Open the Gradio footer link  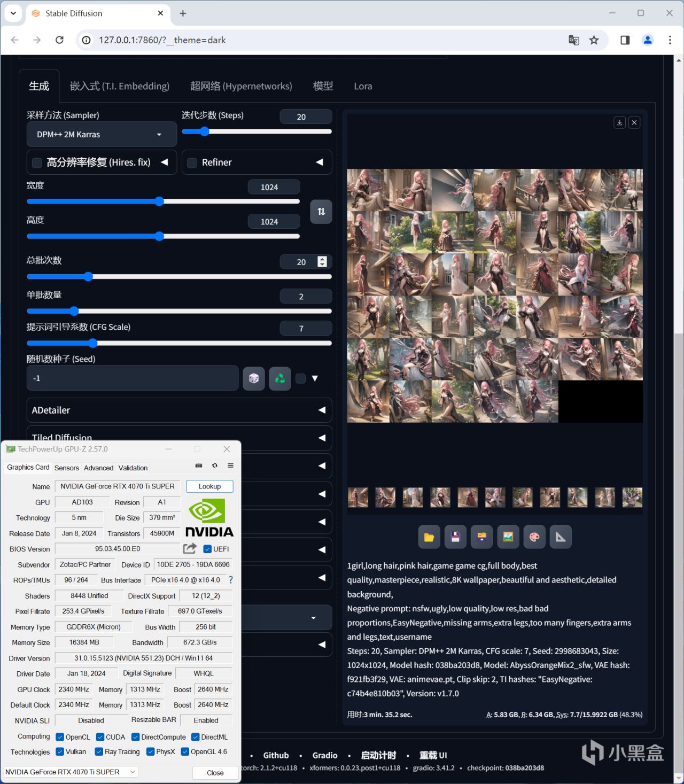coord(325,755)
